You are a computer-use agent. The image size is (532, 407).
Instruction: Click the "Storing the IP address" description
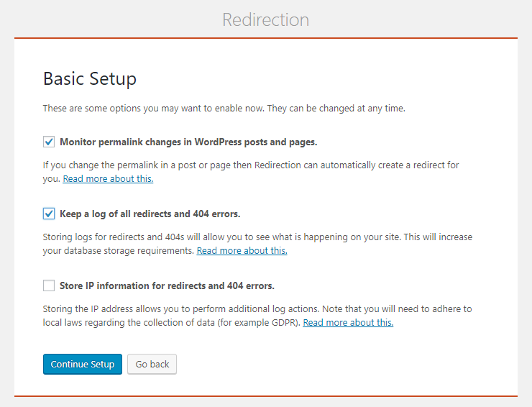[259, 308]
